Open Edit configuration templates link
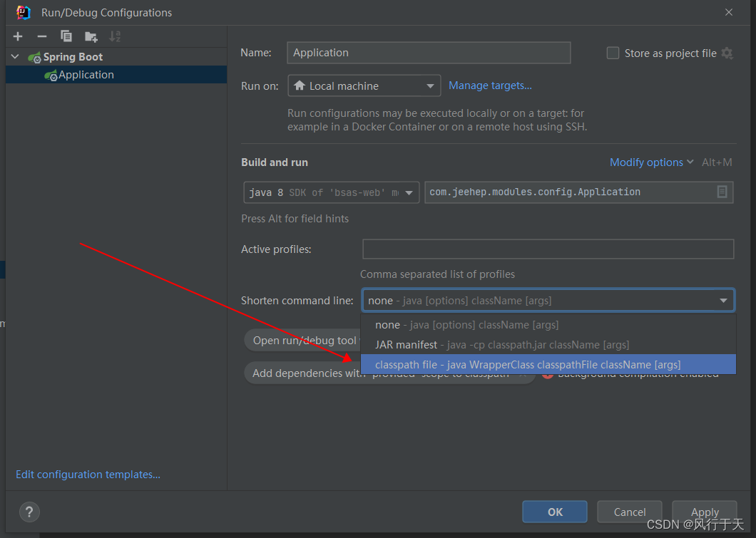 click(x=88, y=475)
